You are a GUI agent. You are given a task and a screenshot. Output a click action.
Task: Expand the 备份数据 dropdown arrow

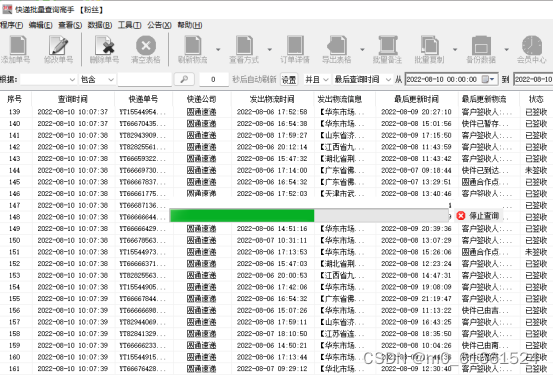(506, 49)
